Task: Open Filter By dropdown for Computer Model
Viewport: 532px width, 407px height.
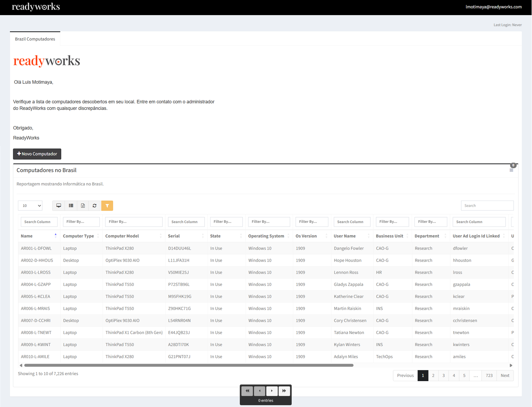Action: (x=134, y=222)
